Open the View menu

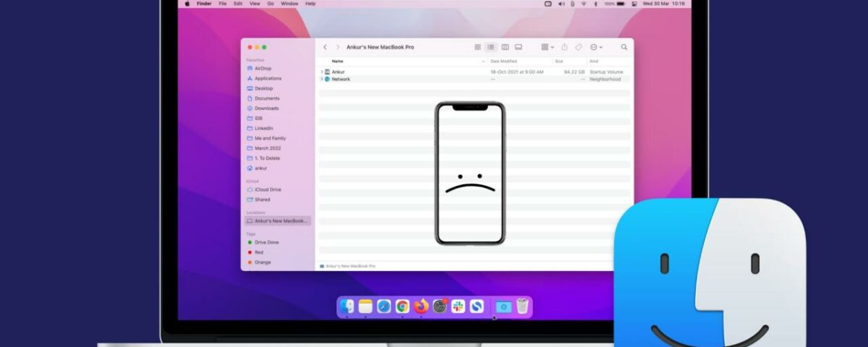[x=255, y=4]
